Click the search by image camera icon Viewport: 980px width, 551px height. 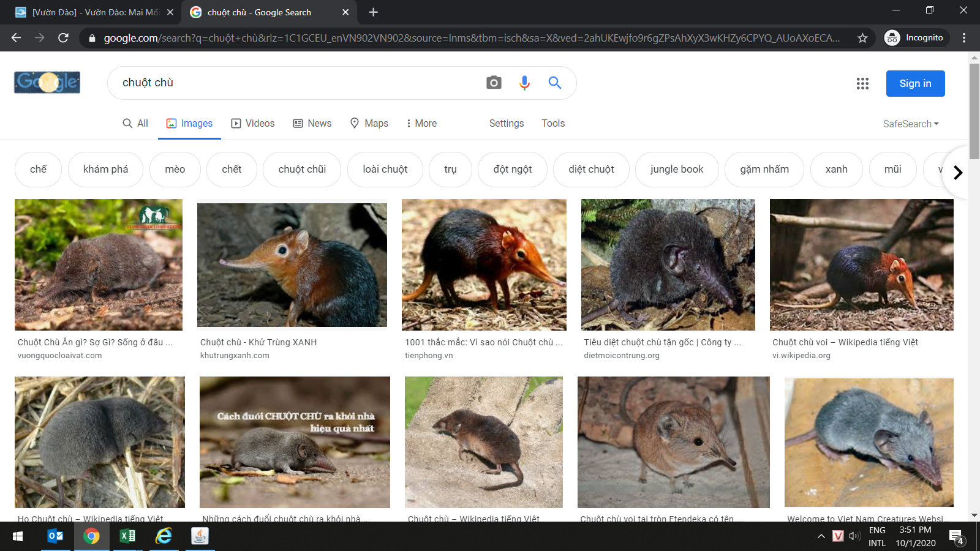(x=494, y=83)
